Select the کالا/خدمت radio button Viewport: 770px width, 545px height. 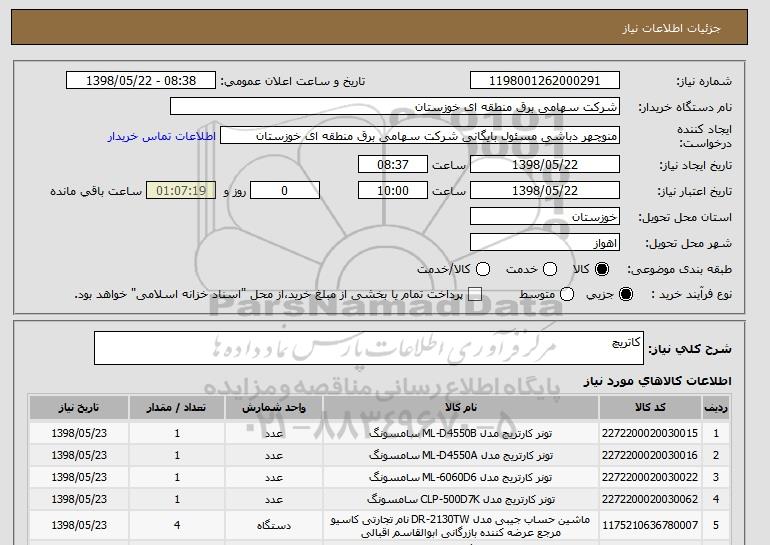click(483, 269)
